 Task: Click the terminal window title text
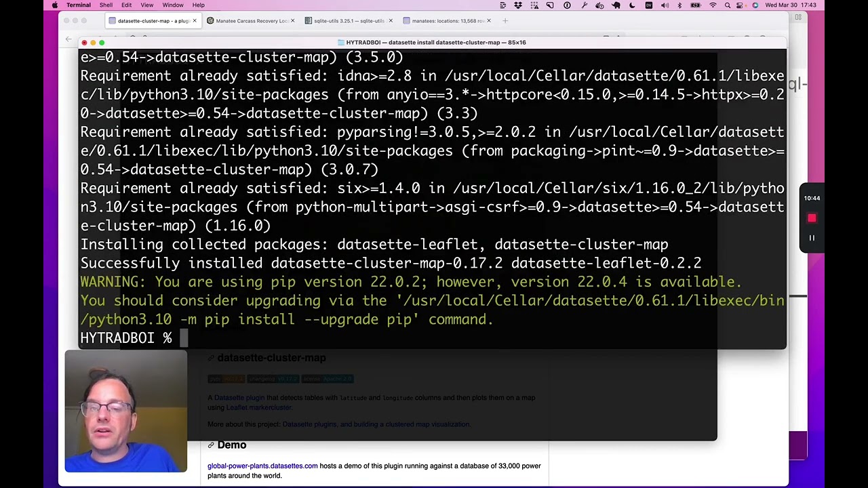click(x=436, y=42)
